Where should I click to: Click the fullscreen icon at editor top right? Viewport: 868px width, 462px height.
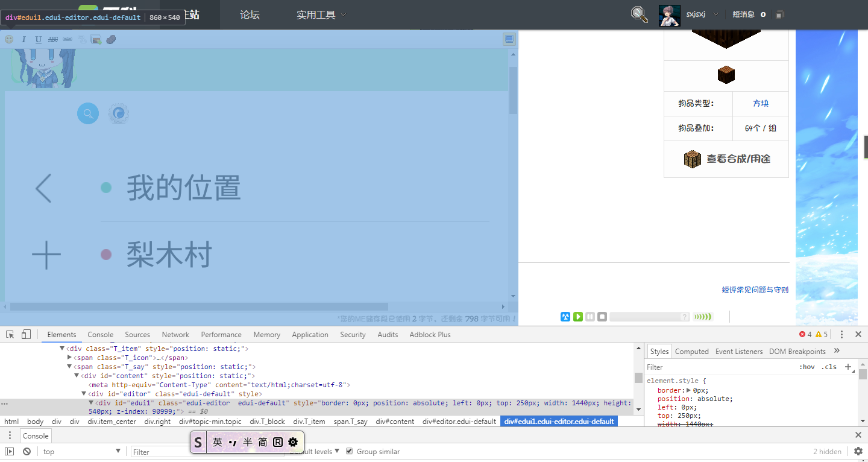pos(509,39)
